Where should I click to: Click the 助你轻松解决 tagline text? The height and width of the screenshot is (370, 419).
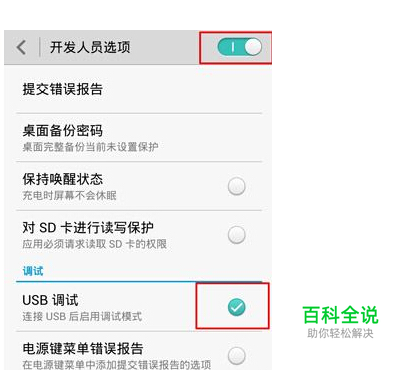click(x=340, y=333)
